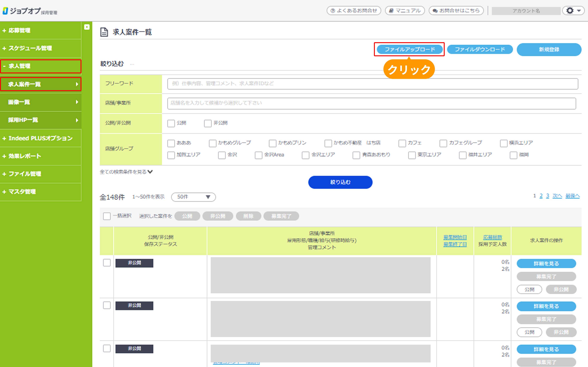Open お問合せはこちら chat button

click(x=456, y=11)
